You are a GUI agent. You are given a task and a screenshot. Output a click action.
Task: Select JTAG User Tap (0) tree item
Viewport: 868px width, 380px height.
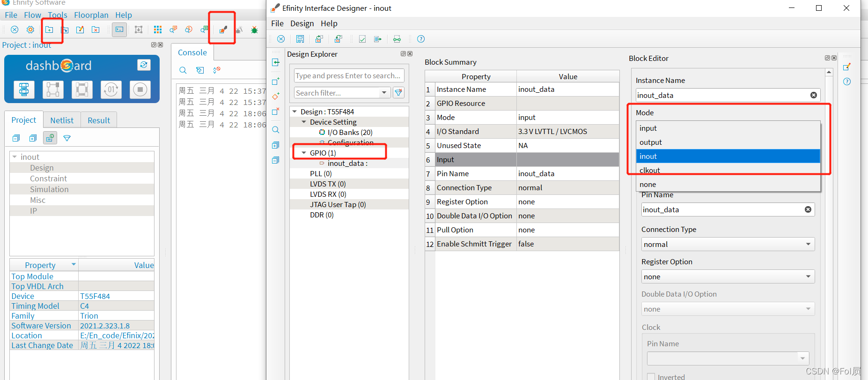coord(338,204)
